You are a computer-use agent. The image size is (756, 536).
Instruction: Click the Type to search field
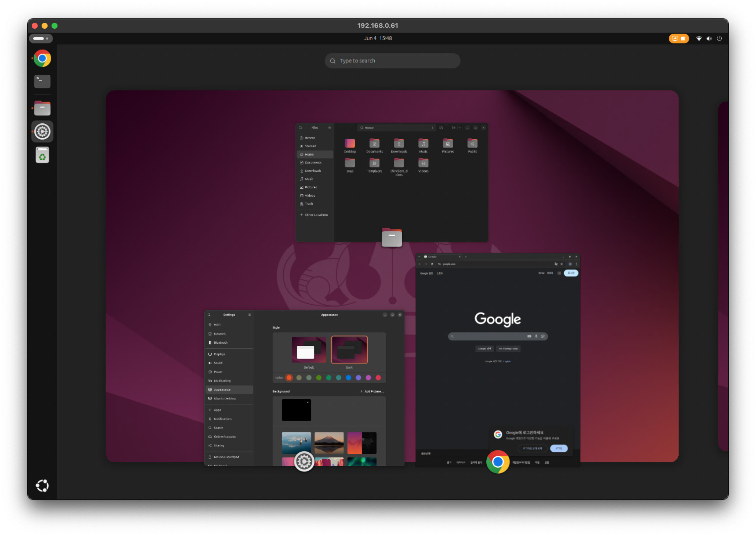pos(393,61)
